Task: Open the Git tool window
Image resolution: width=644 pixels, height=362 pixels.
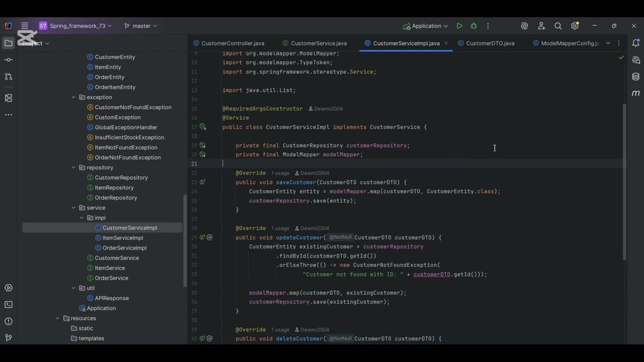Action: (9, 338)
